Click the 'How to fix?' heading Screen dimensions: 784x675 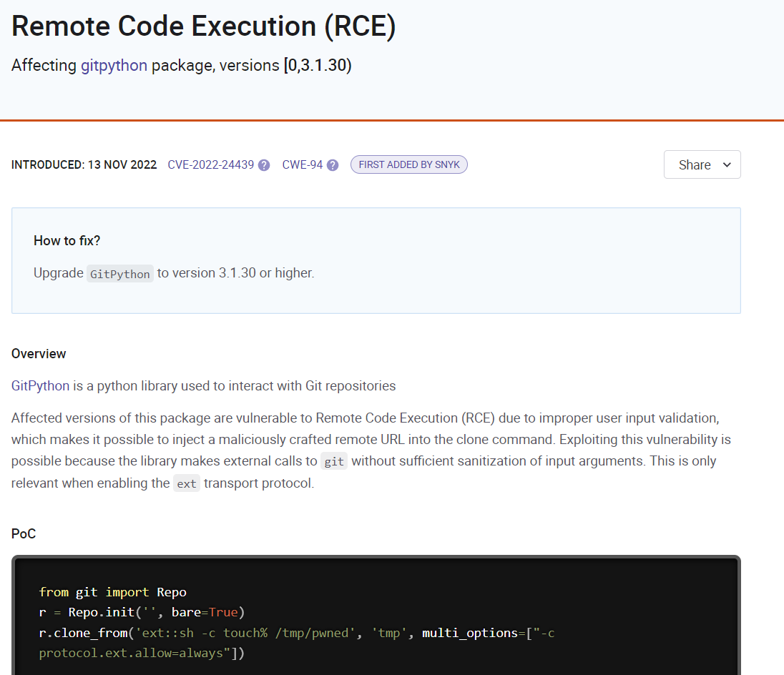67,240
